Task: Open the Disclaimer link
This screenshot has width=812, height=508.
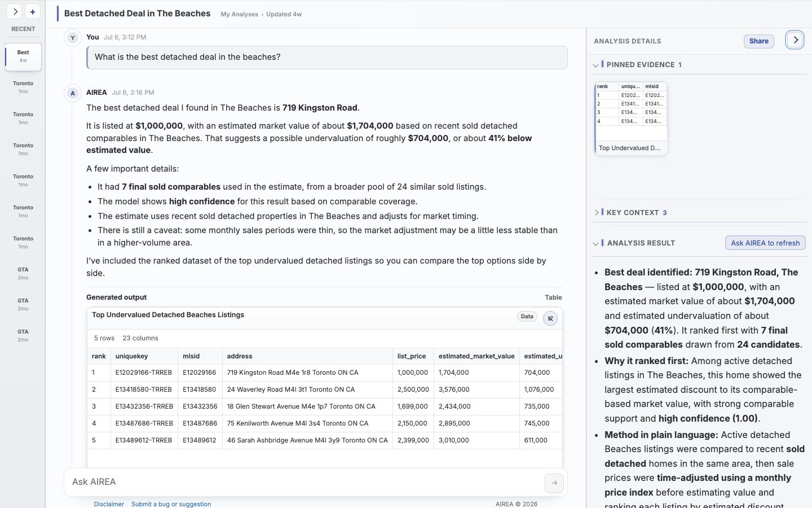Action: tap(109, 504)
